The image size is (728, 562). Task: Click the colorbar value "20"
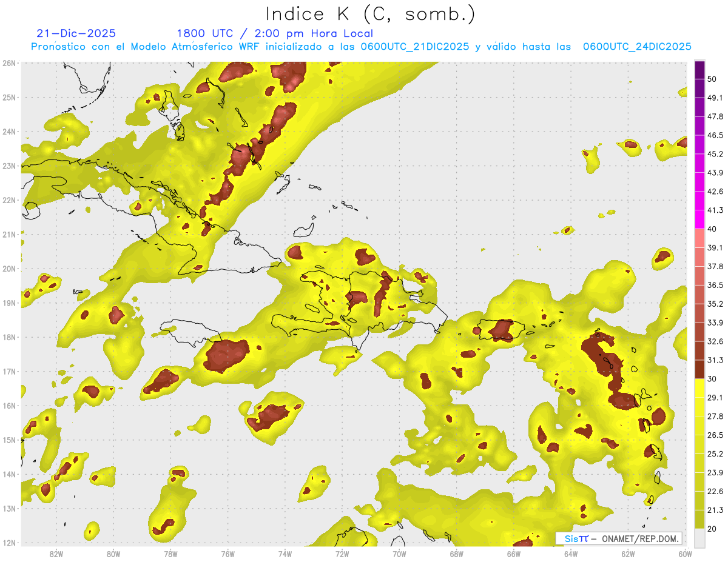pos(712,529)
